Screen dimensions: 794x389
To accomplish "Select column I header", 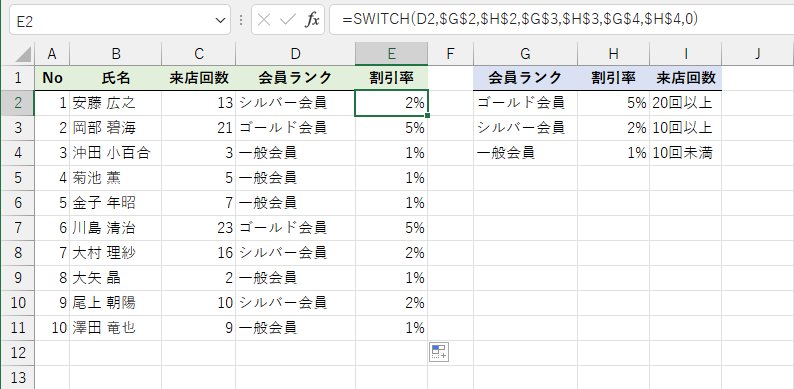I will pos(686,54).
